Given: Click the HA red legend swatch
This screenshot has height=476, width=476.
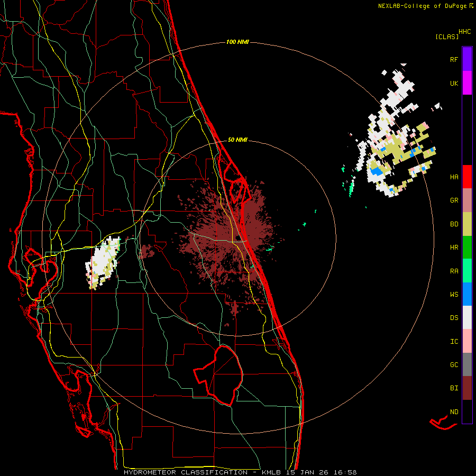Looking at the screenshot, I should click(467, 177).
